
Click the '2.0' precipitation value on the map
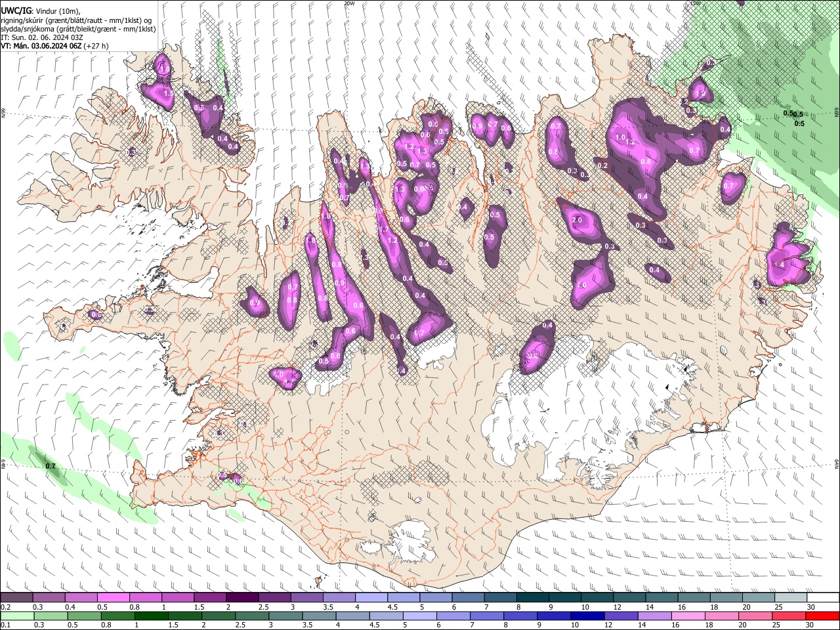(x=577, y=220)
